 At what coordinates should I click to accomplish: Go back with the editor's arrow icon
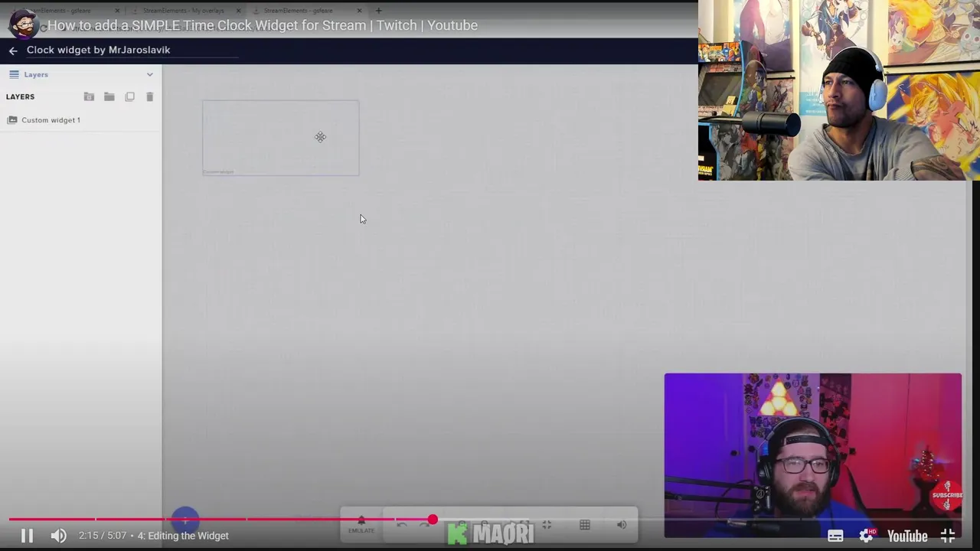tap(13, 51)
